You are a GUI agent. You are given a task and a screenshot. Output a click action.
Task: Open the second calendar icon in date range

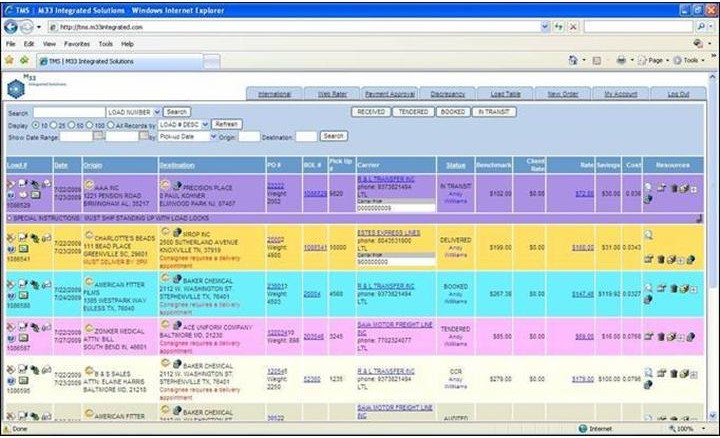[144, 136]
